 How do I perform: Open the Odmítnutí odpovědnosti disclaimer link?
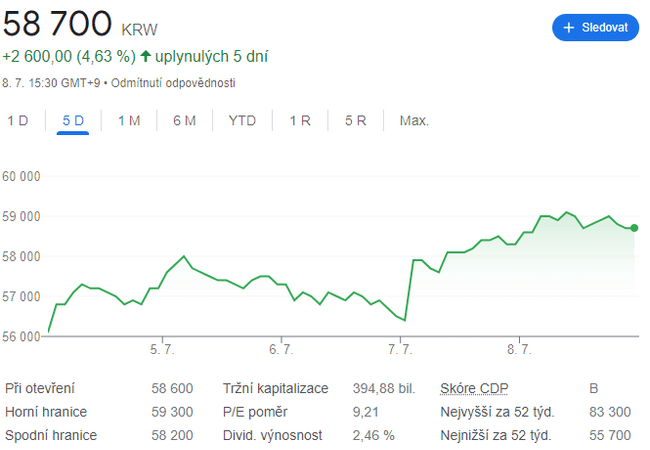173,83
